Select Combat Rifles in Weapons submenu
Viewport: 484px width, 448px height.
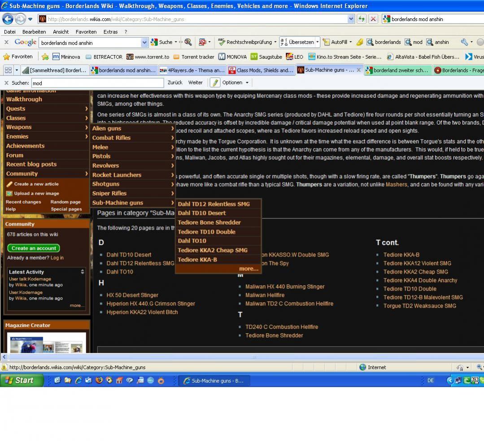[133, 138]
